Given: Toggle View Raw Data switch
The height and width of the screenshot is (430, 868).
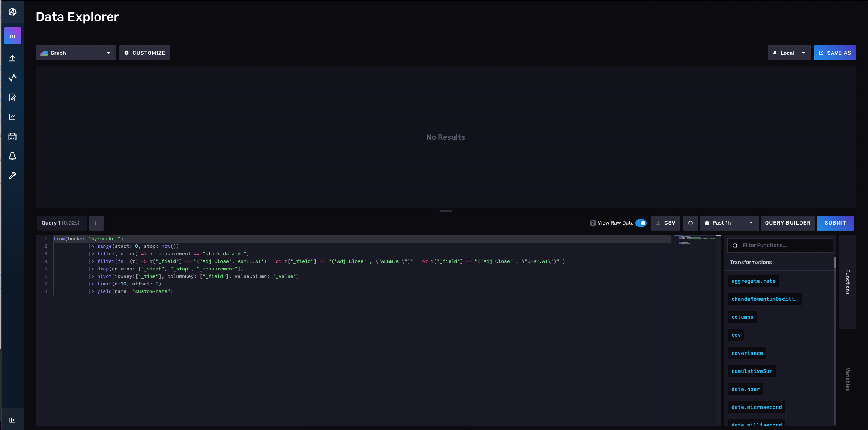Looking at the screenshot, I should (641, 223).
